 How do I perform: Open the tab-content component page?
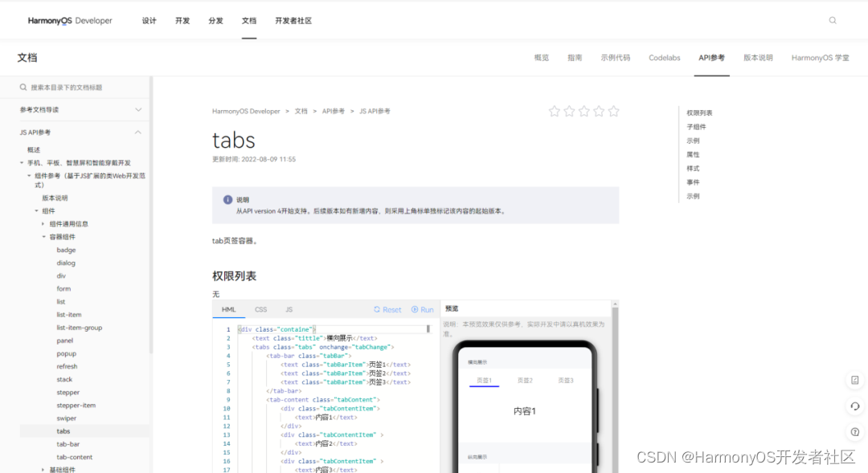coord(74,457)
